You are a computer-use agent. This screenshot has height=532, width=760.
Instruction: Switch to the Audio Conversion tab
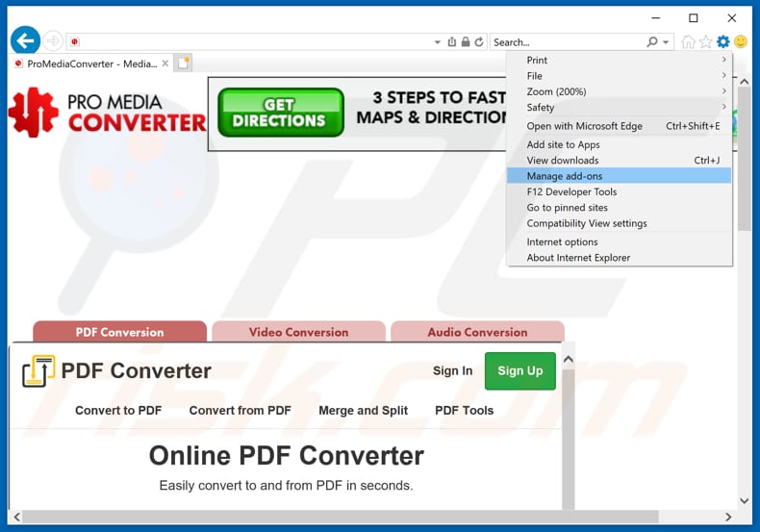pyautogui.click(x=477, y=332)
